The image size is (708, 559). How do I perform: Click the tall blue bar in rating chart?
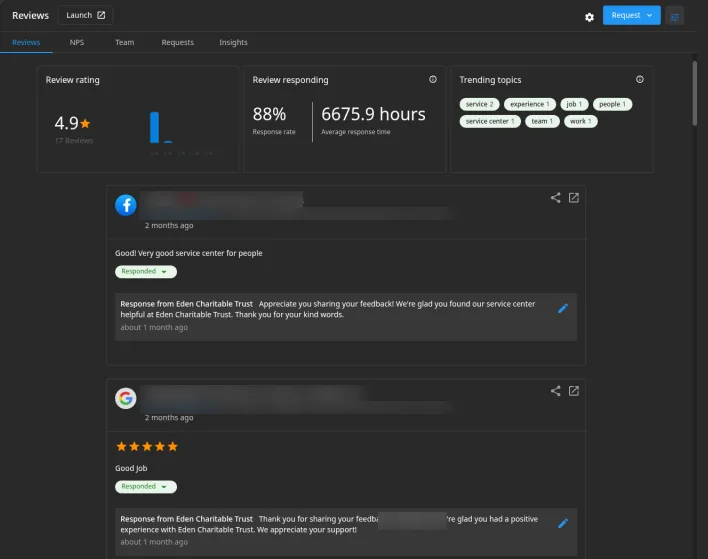click(x=154, y=127)
